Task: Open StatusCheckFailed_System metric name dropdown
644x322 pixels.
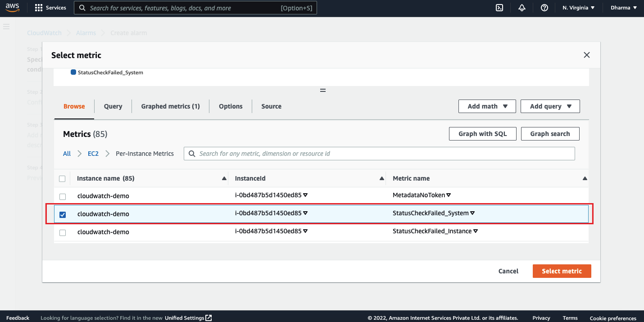Action: [x=472, y=213]
